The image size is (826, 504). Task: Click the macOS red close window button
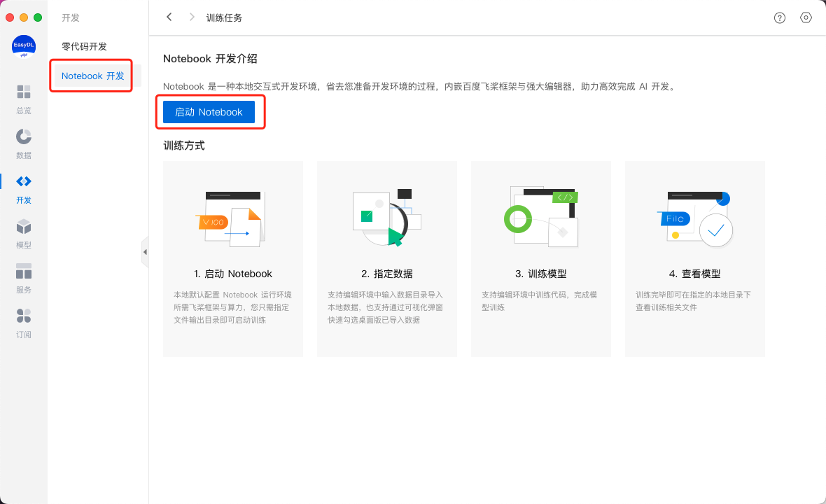[10, 17]
